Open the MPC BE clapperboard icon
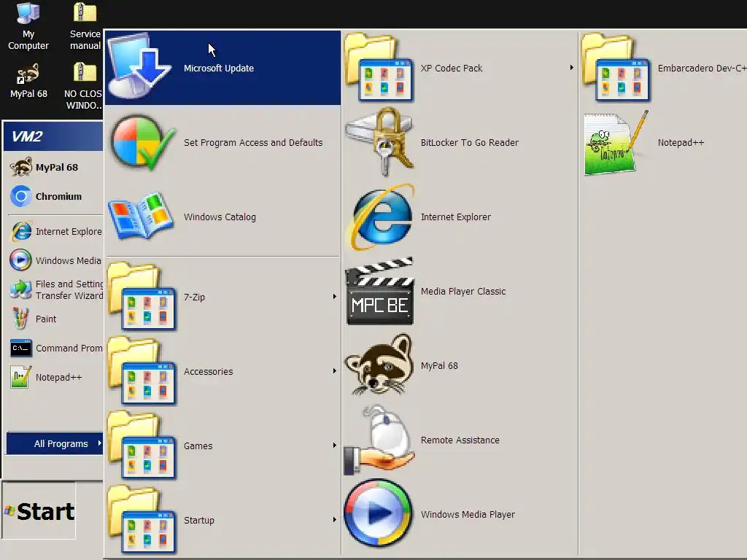This screenshot has height=560, width=747. click(379, 292)
